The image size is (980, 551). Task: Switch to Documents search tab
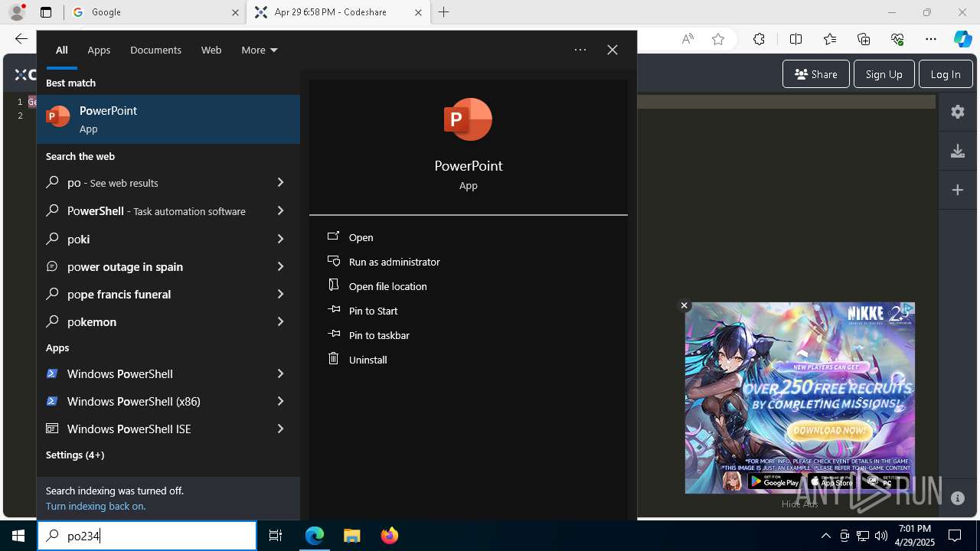(x=155, y=50)
